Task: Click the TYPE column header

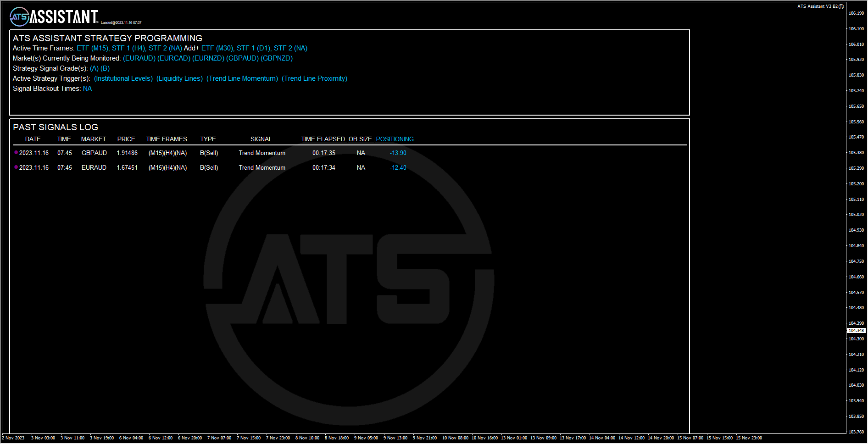Action: point(208,139)
